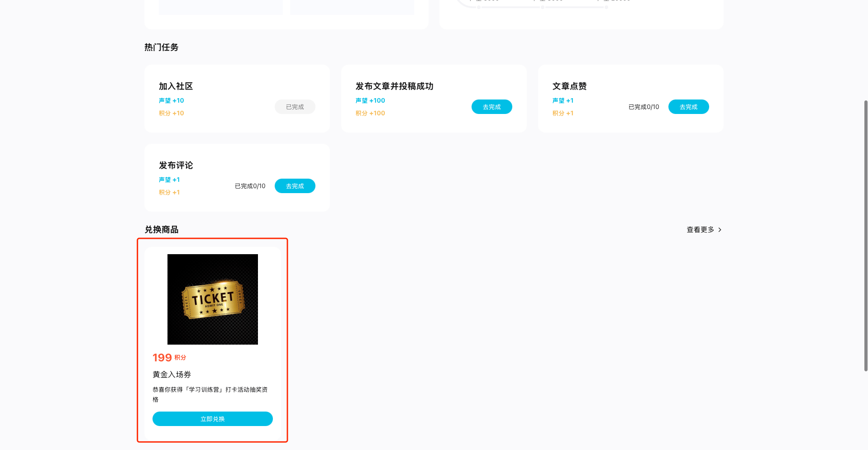This screenshot has width=868, height=450.
Task: Click 去完成 button for 发布评论 task
Action: point(295,186)
